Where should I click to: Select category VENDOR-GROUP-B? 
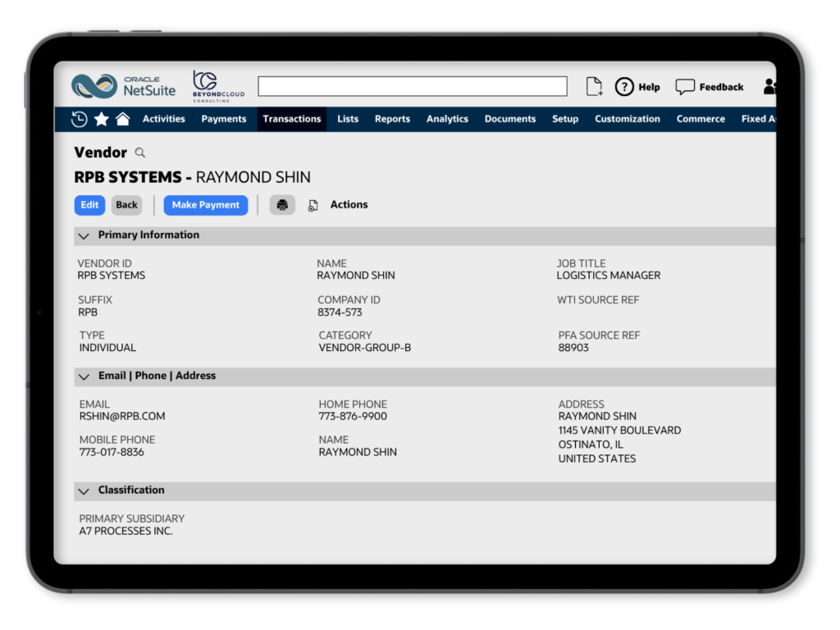[x=365, y=348]
